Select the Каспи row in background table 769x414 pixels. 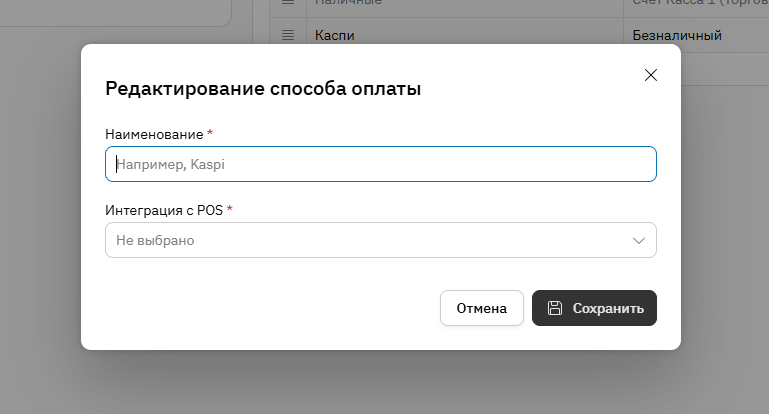coord(335,36)
